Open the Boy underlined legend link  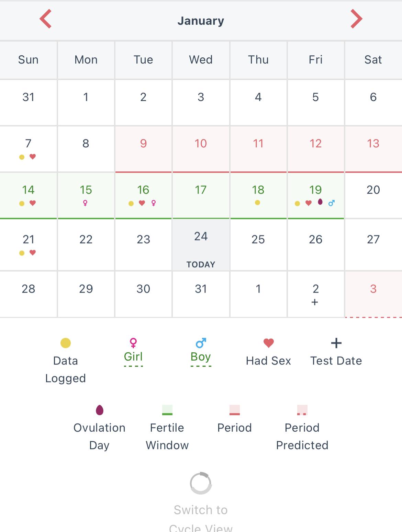(x=201, y=356)
